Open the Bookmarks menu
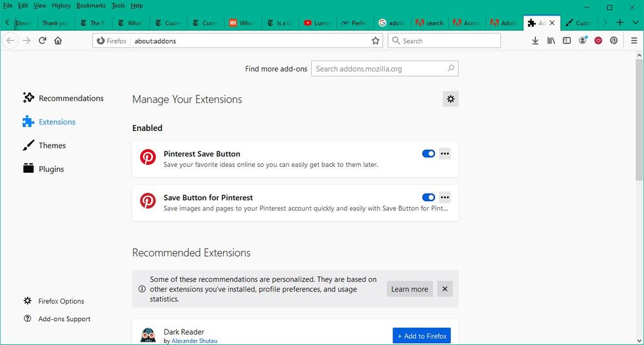The width and height of the screenshot is (644, 345). pos(91,5)
